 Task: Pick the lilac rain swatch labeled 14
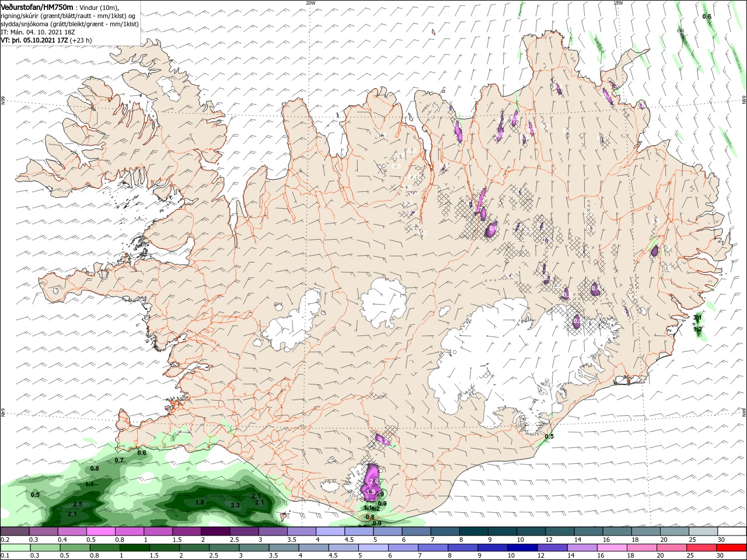[582, 548]
